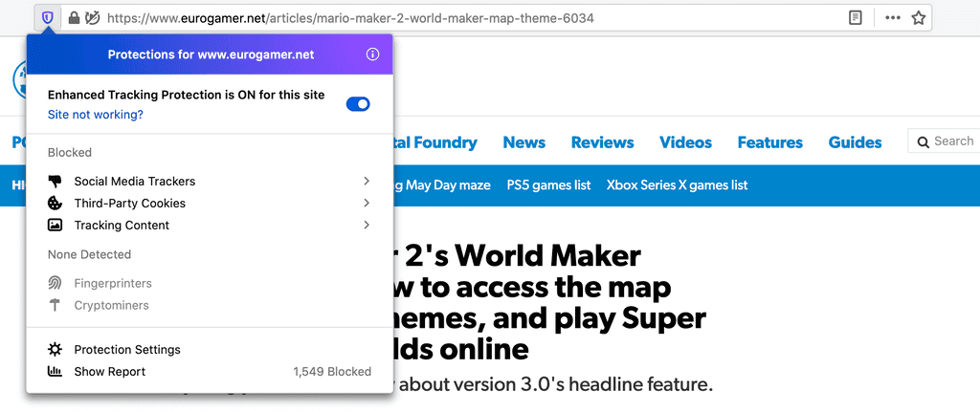Click the 1,549 Blocked count
Viewport: 980px width, 412px height.
click(332, 372)
